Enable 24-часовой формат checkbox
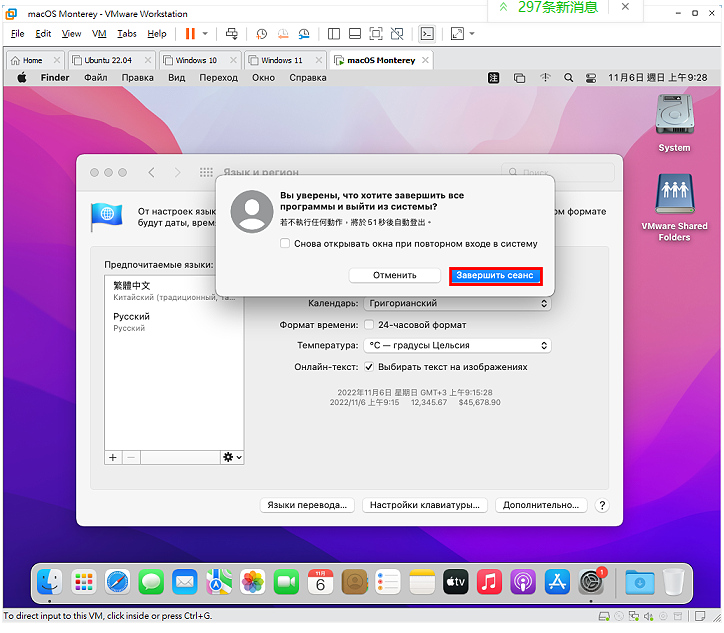Viewport: 724px width, 633px height. click(x=369, y=325)
